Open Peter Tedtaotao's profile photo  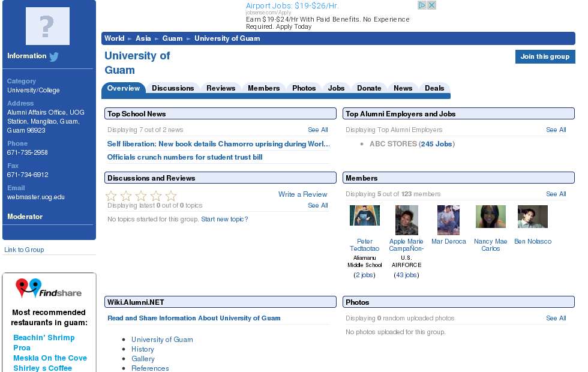pyautogui.click(x=365, y=215)
